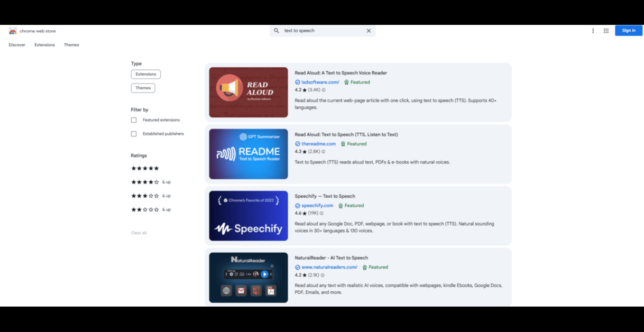
Task: Open the README Text to Speech Reader thumbnail
Action: click(249, 154)
